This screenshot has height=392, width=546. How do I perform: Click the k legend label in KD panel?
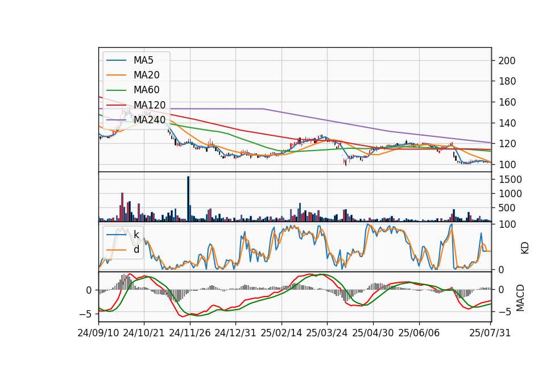[x=136, y=235]
